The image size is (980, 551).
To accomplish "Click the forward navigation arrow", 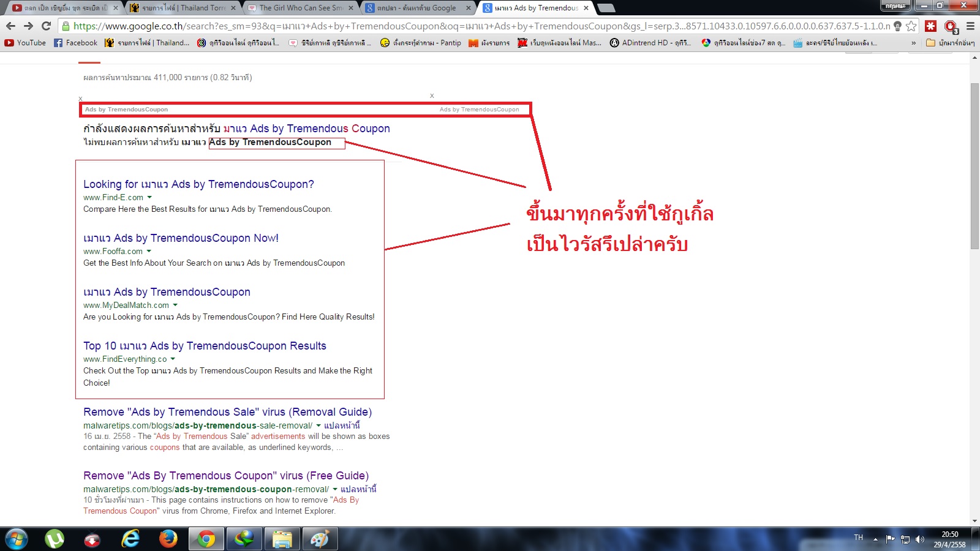I will coord(28,26).
